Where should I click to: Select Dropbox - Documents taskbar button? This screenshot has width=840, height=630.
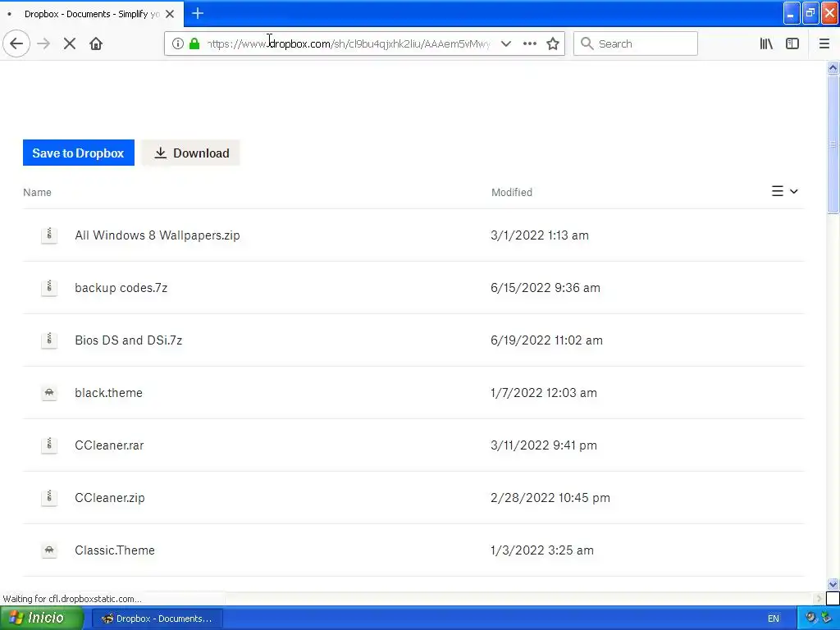point(157,619)
